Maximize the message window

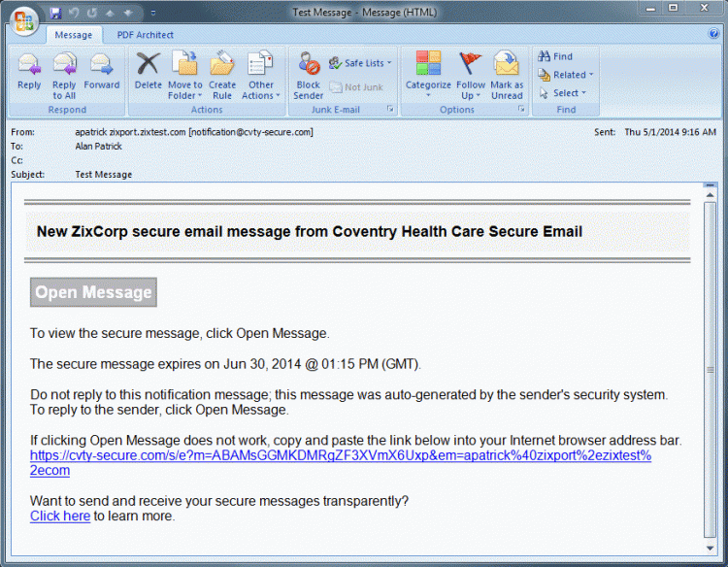673,8
